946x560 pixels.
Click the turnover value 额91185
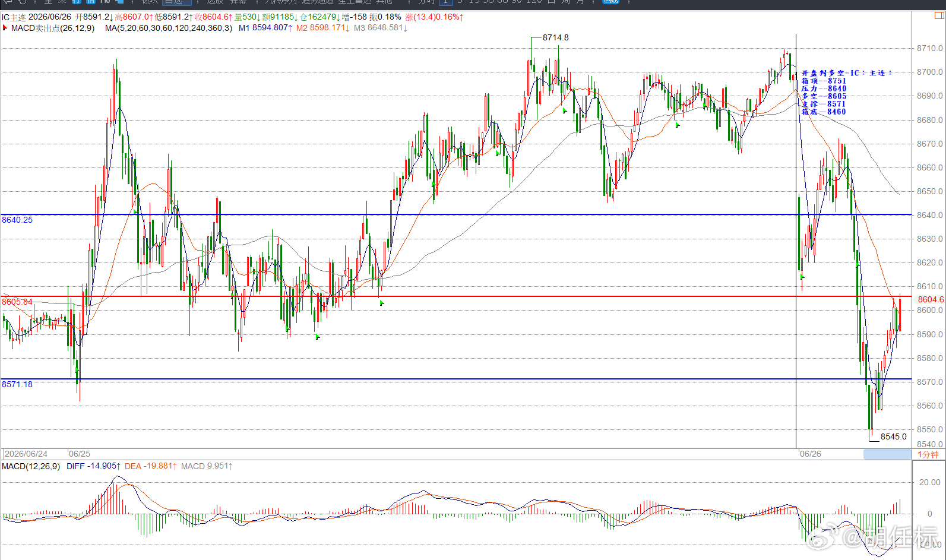pyautogui.click(x=280, y=17)
